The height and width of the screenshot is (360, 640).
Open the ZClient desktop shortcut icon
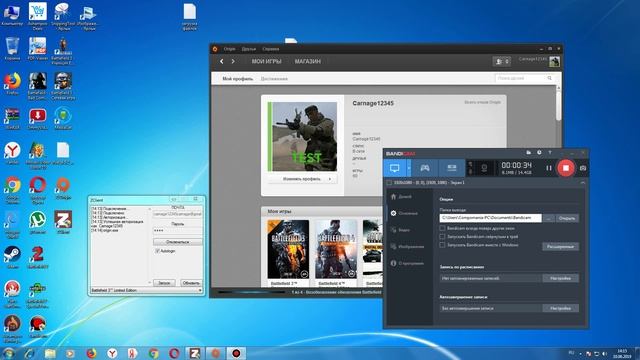(x=63, y=222)
